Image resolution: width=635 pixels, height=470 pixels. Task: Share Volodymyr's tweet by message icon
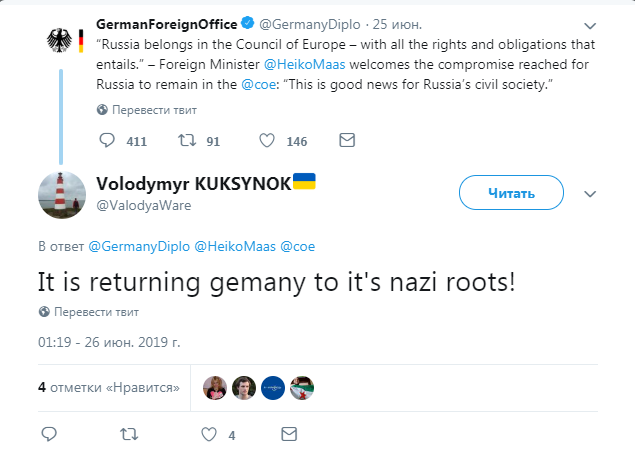click(x=289, y=435)
